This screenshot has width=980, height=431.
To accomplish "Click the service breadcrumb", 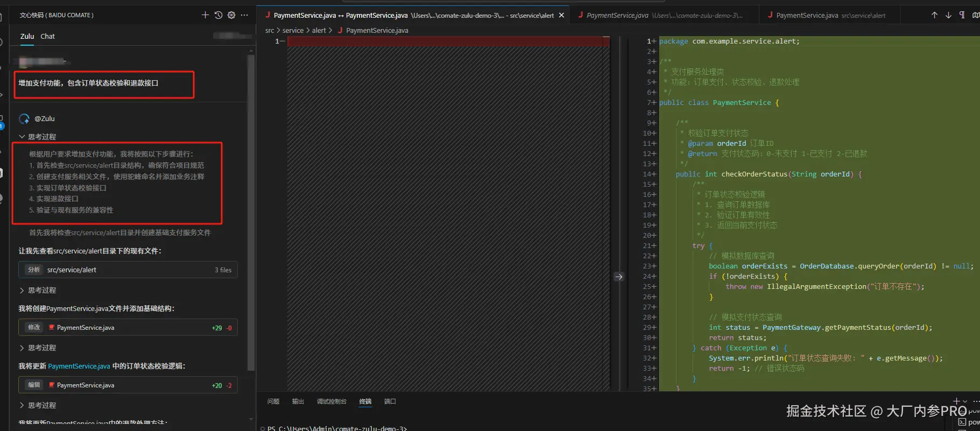I will (293, 30).
